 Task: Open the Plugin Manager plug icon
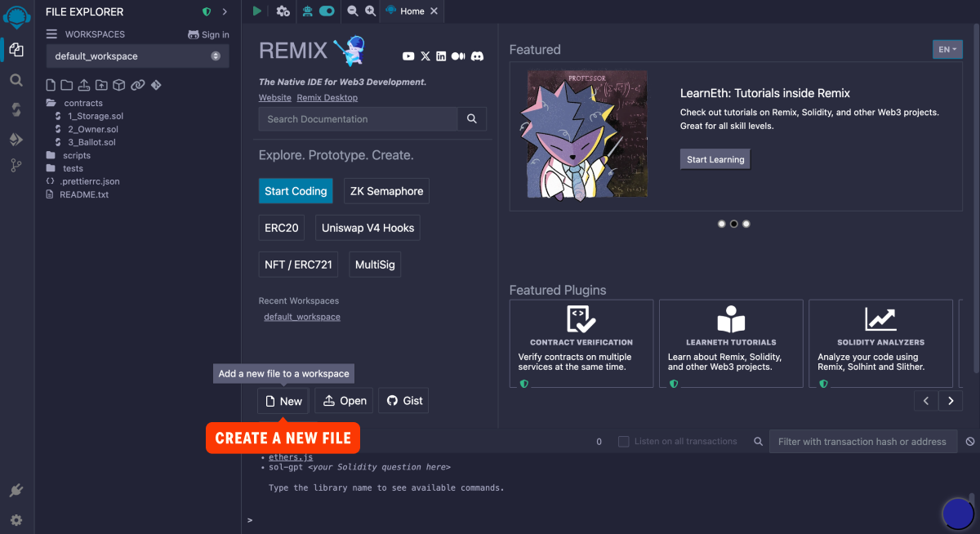pyautogui.click(x=16, y=491)
